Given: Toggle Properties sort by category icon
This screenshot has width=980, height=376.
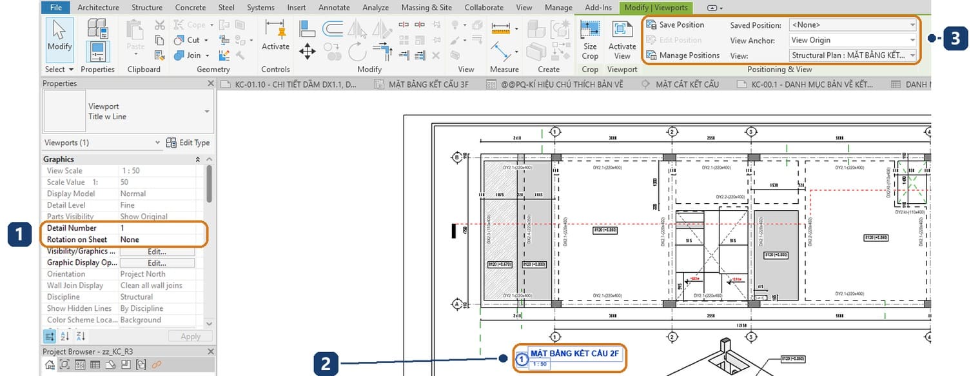Looking at the screenshot, I should pos(50,336).
